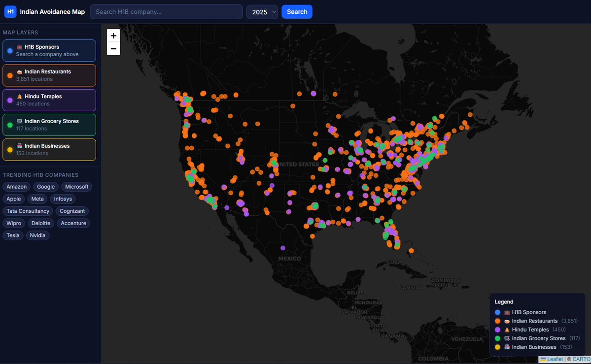Click the temple icon in the Legend
Viewport: 591px width, 364px height.
(507, 330)
